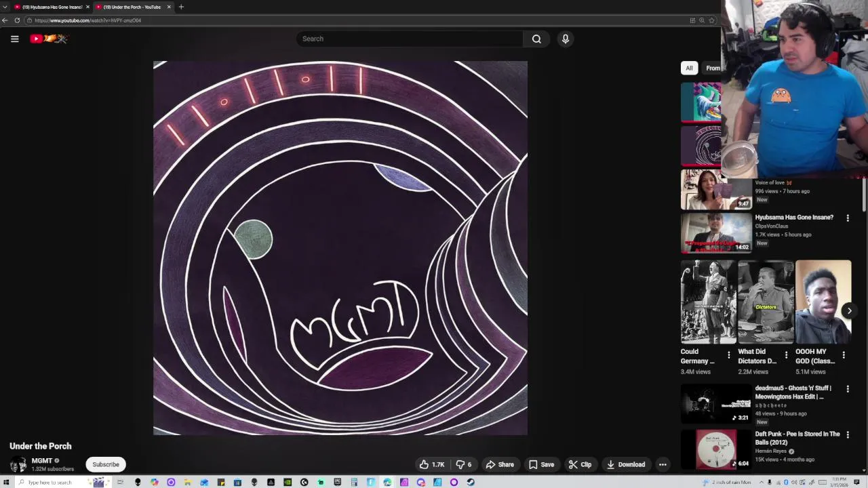Bookmark this page with star icon

pos(711,20)
